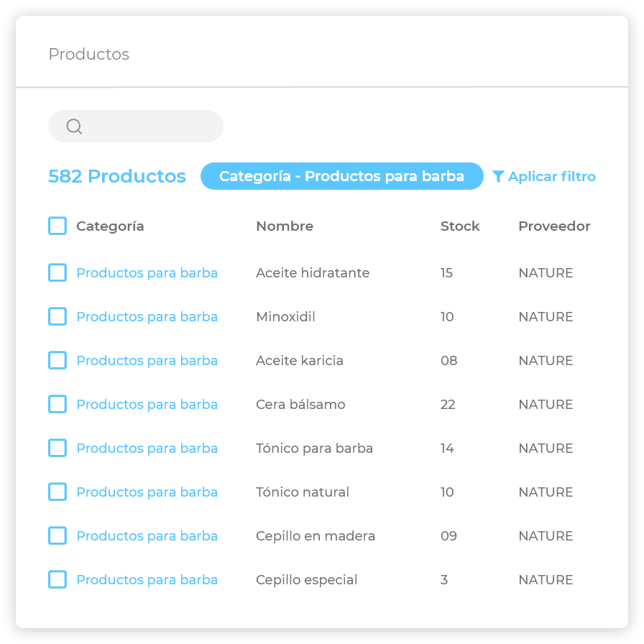This screenshot has width=644, height=644.
Task: Remove the Categoría - Productos para barba filter chip
Action: [x=341, y=176]
